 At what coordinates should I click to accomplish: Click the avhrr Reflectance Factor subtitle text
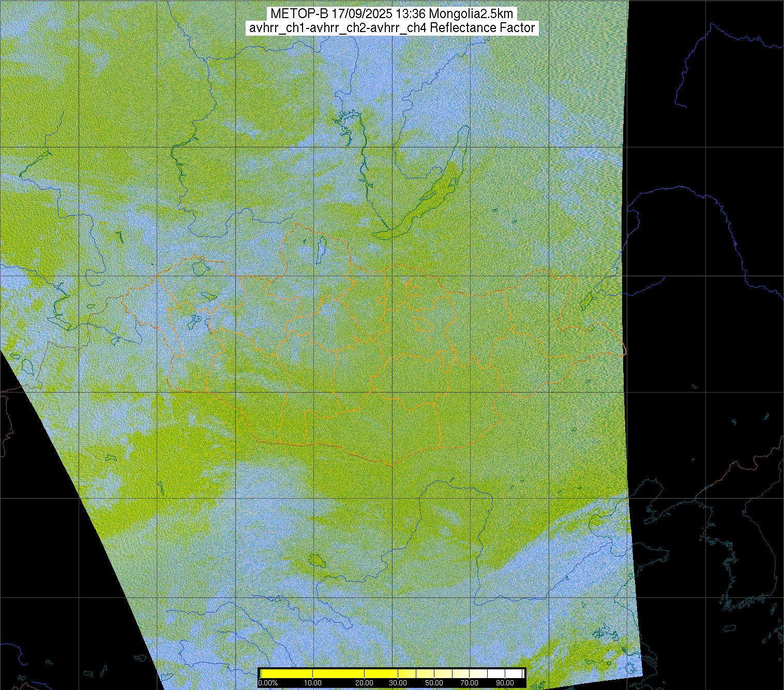coord(391,28)
